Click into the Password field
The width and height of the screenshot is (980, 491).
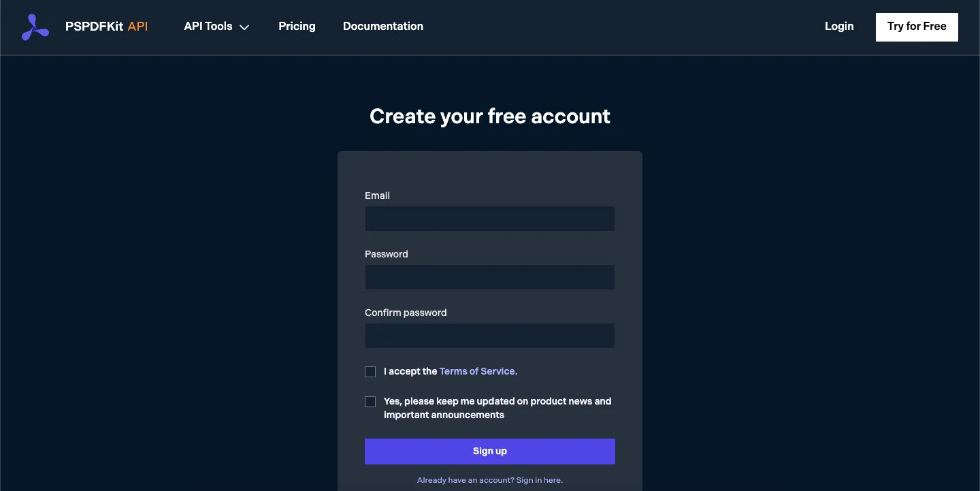[x=489, y=277]
